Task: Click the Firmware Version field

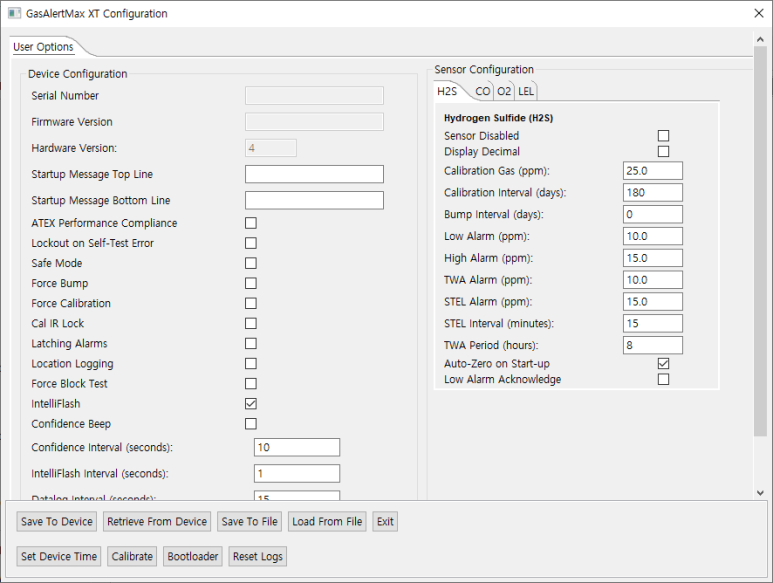Action: [x=315, y=122]
